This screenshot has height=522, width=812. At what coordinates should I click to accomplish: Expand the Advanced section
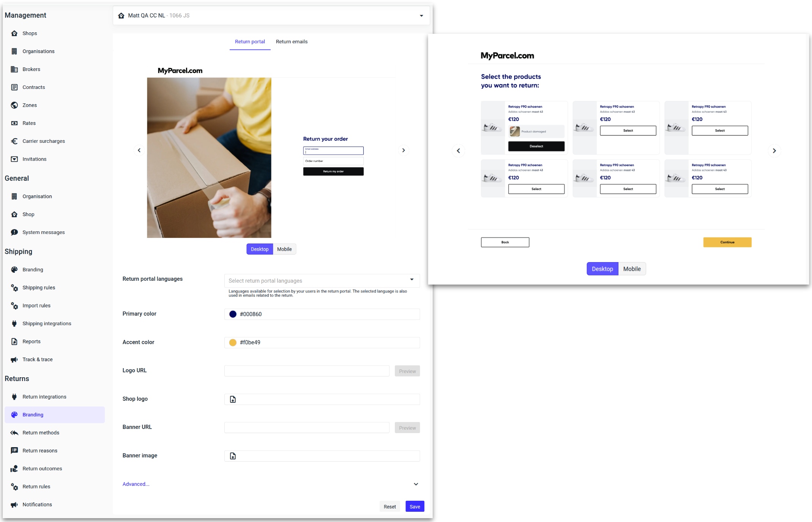[x=416, y=484]
